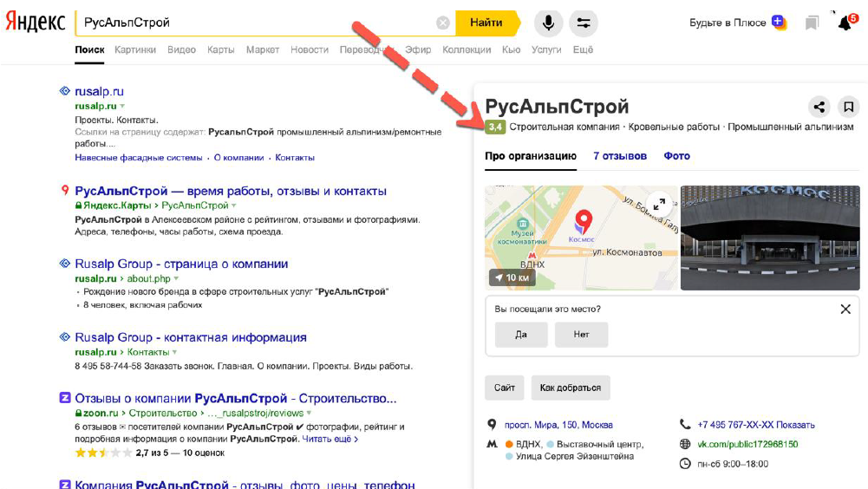Start voice search with microphone
Image resolution: width=868 pixels, height=489 pixels.
549,23
